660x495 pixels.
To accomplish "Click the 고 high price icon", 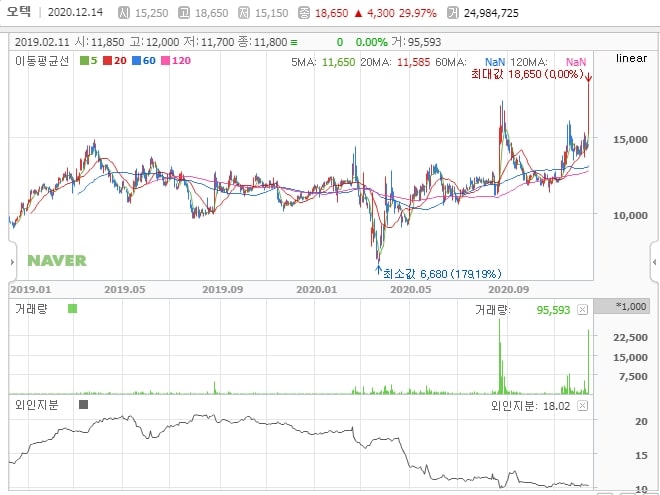I will point(184,13).
